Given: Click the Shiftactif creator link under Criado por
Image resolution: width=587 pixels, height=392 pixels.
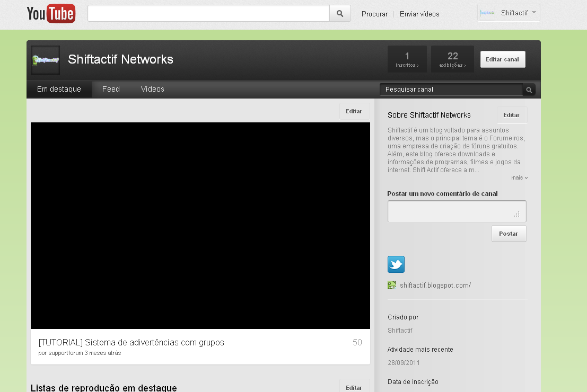Looking at the screenshot, I should [400, 330].
